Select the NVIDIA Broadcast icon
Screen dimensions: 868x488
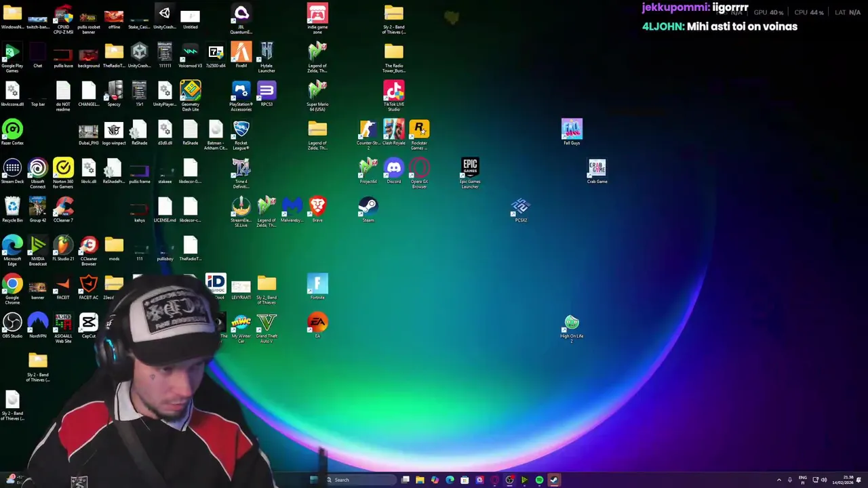tap(38, 250)
